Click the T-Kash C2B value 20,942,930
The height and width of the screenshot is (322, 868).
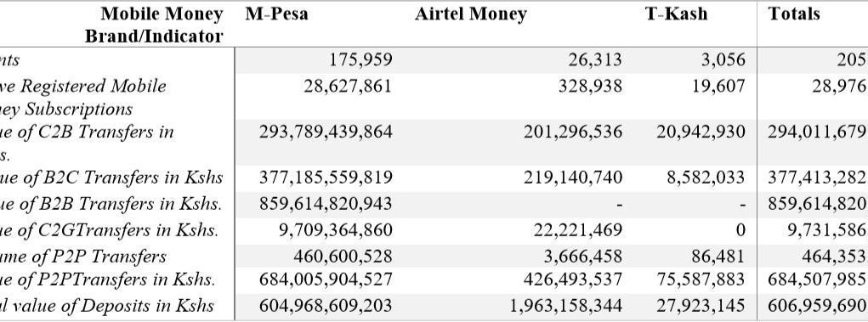coord(701,132)
